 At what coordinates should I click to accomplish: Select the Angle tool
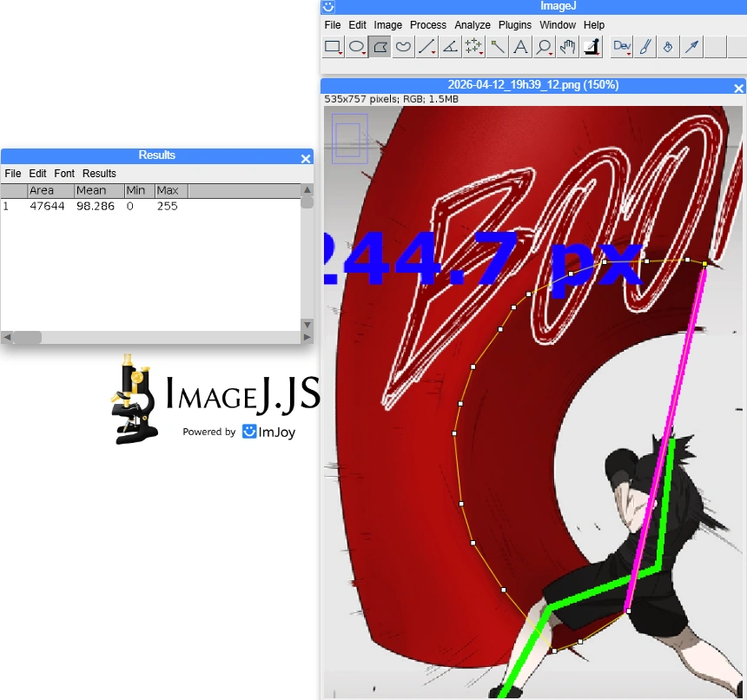(450, 47)
